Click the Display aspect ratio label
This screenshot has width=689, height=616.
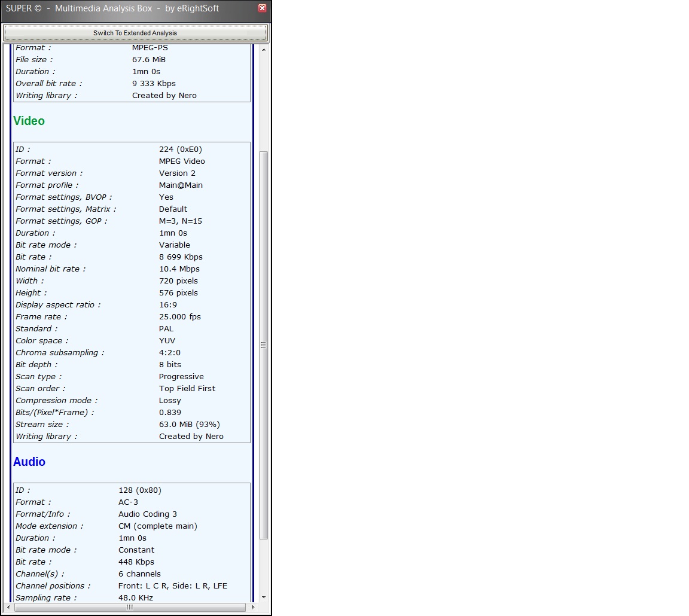[x=58, y=305]
